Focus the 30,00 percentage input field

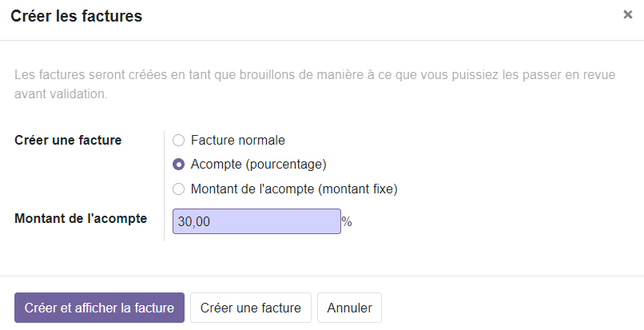256,221
